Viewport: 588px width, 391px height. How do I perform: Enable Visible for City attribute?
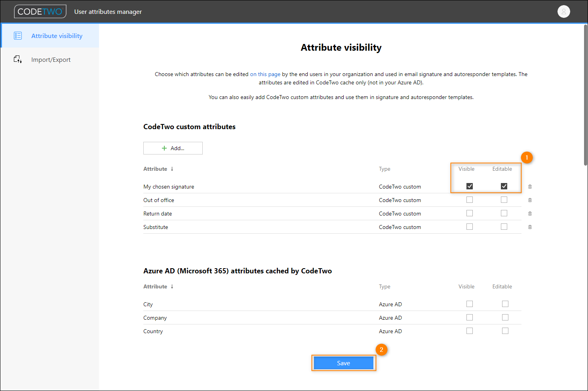(x=470, y=304)
